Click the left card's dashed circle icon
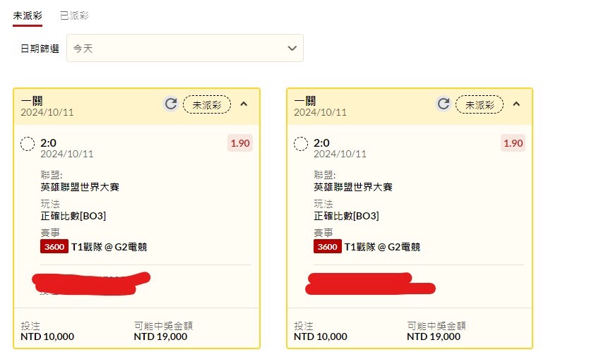This screenshot has width=594, height=364. click(x=28, y=144)
